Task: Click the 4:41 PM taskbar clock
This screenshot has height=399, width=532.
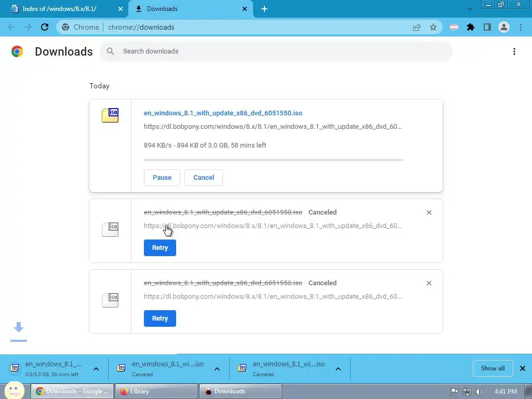Action: pos(506,392)
